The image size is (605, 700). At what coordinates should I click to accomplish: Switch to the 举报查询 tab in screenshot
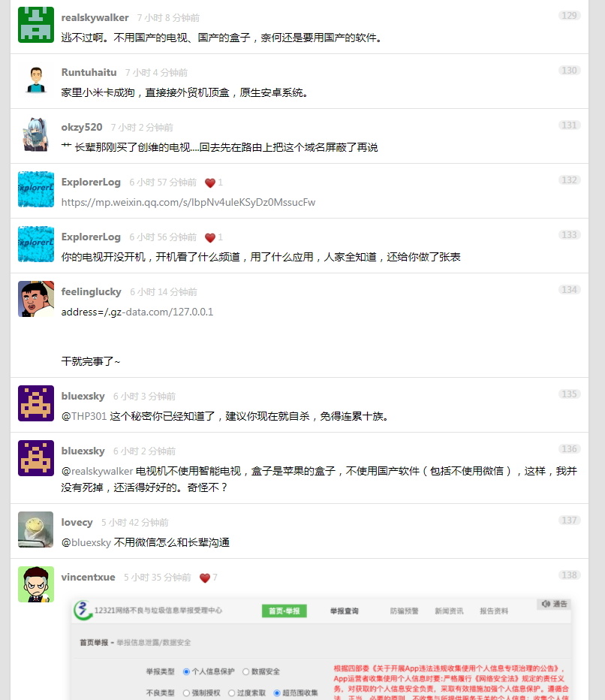click(344, 611)
